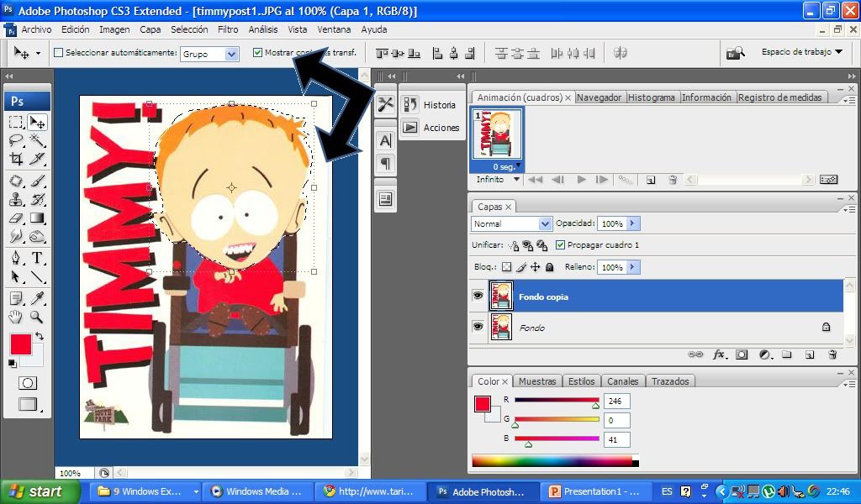Image resolution: width=861 pixels, height=504 pixels.
Task: Open the Relleno slider arrow
Action: (632, 267)
